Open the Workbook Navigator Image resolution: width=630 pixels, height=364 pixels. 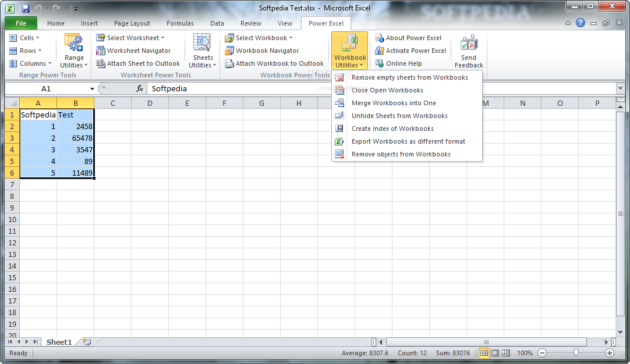click(262, 51)
